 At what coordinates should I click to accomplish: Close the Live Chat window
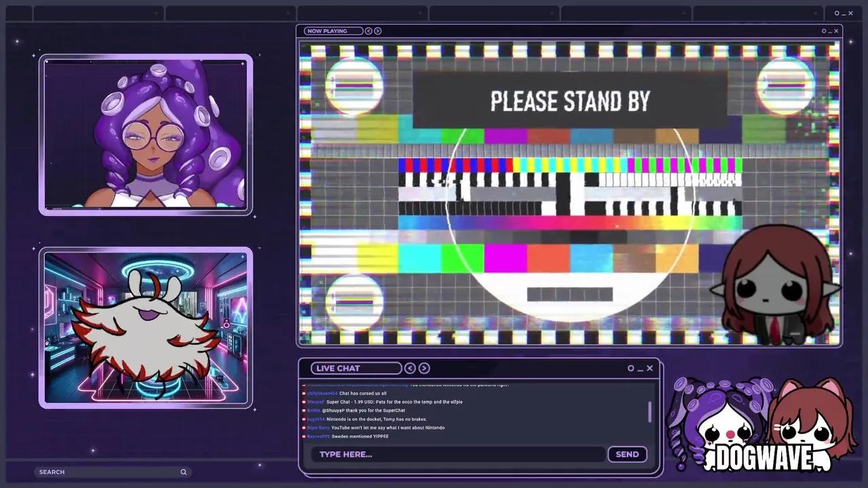pyautogui.click(x=650, y=368)
